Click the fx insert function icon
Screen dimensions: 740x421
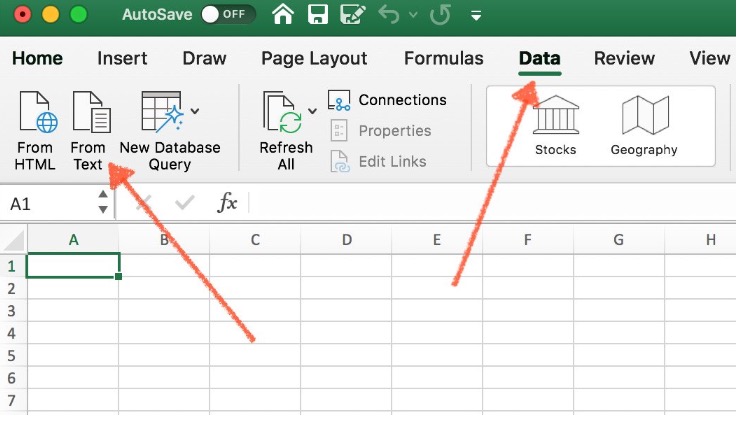[227, 203]
